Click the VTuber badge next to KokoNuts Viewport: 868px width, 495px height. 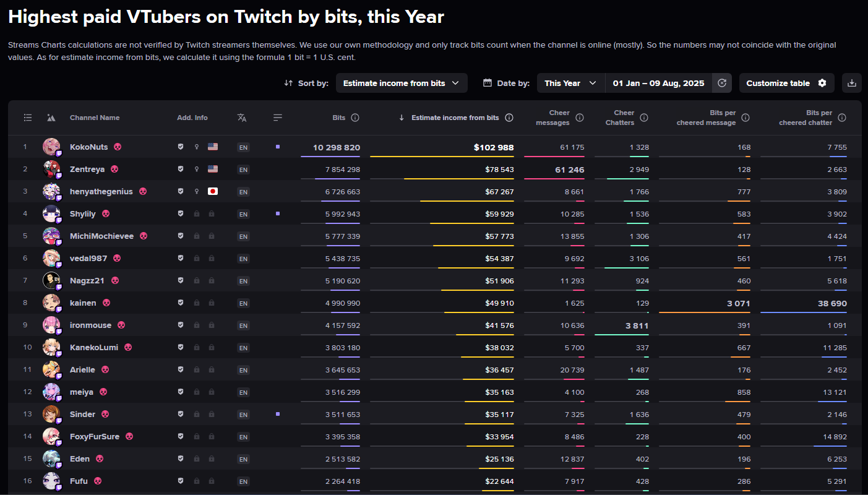(118, 147)
